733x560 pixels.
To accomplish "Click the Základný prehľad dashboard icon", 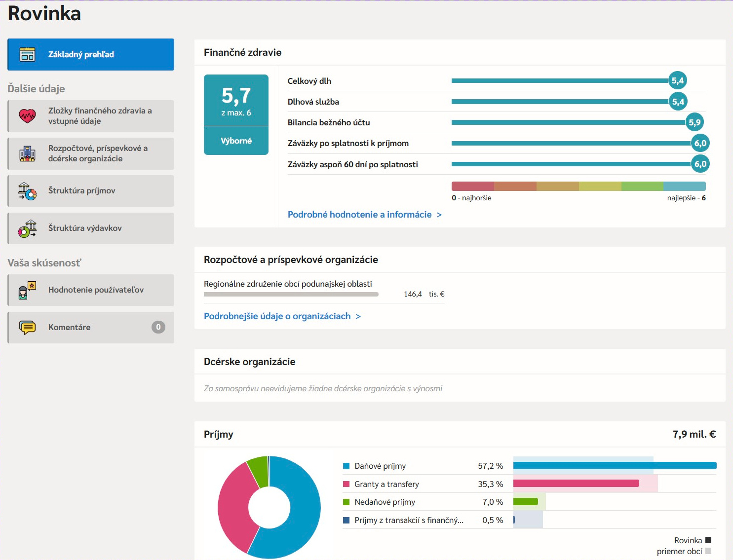I will [x=27, y=54].
